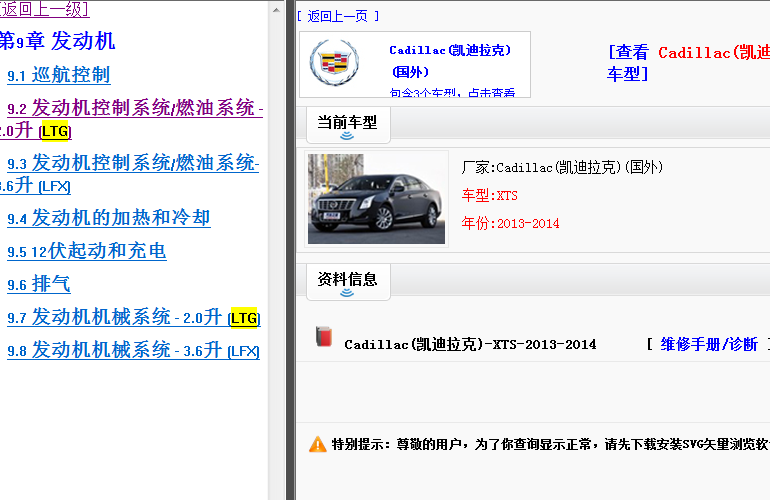Select the 当前车型 tab

point(348,125)
